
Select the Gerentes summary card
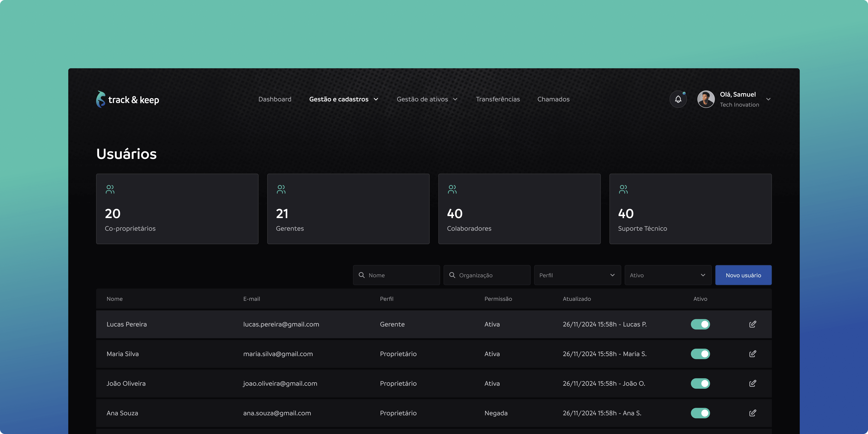click(348, 209)
